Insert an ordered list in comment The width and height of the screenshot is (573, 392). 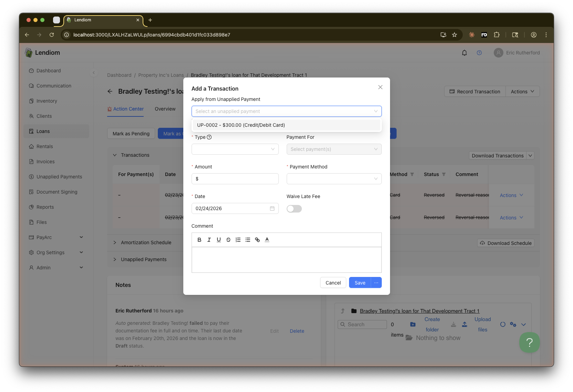pos(238,240)
